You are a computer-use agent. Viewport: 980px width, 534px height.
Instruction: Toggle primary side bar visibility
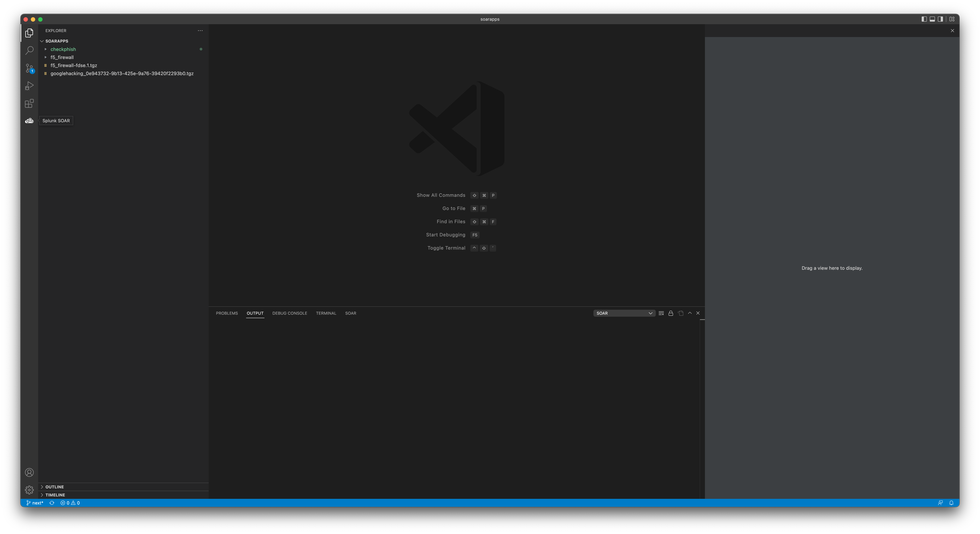[924, 19]
